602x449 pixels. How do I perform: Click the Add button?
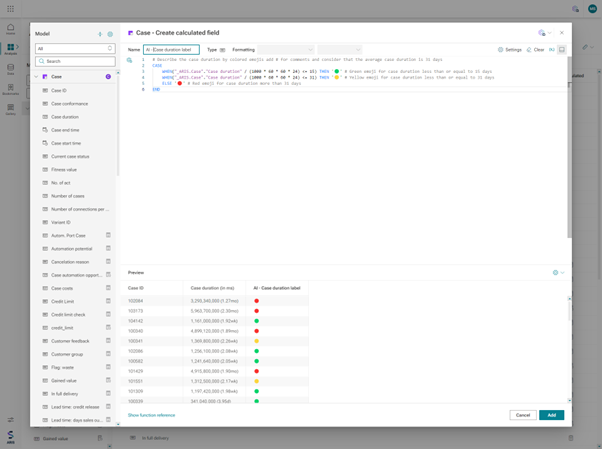pyautogui.click(x=551, y=415)
